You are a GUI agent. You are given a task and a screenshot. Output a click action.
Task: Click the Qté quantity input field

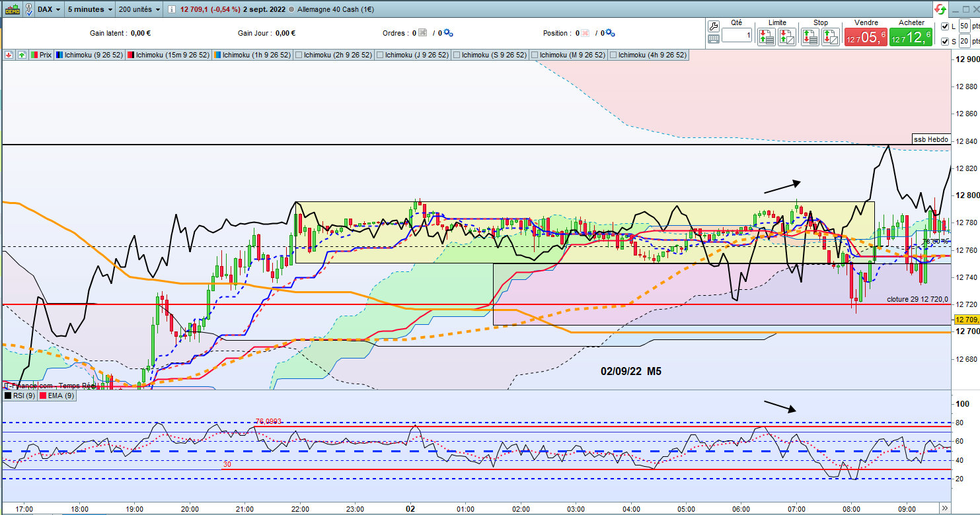[737, 36]
